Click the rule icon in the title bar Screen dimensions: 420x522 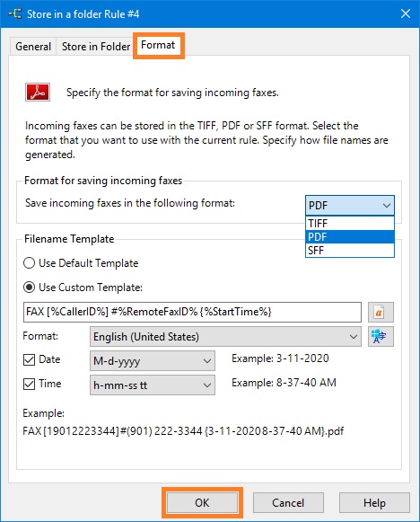tap(15, 14)
